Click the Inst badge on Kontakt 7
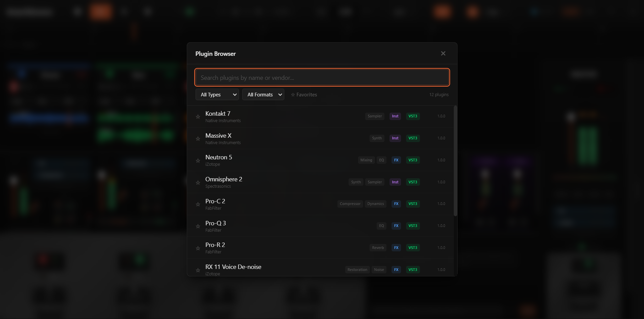Screen dimensions: 644x319 (395, 116)
